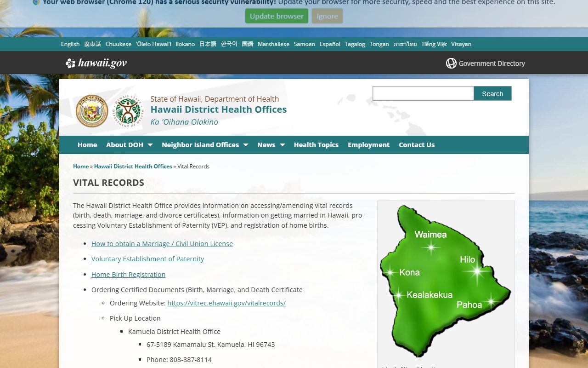Select ʻŌlelo Hawaiʻi language option
This screenshot has width=588, height=368.
153,44
